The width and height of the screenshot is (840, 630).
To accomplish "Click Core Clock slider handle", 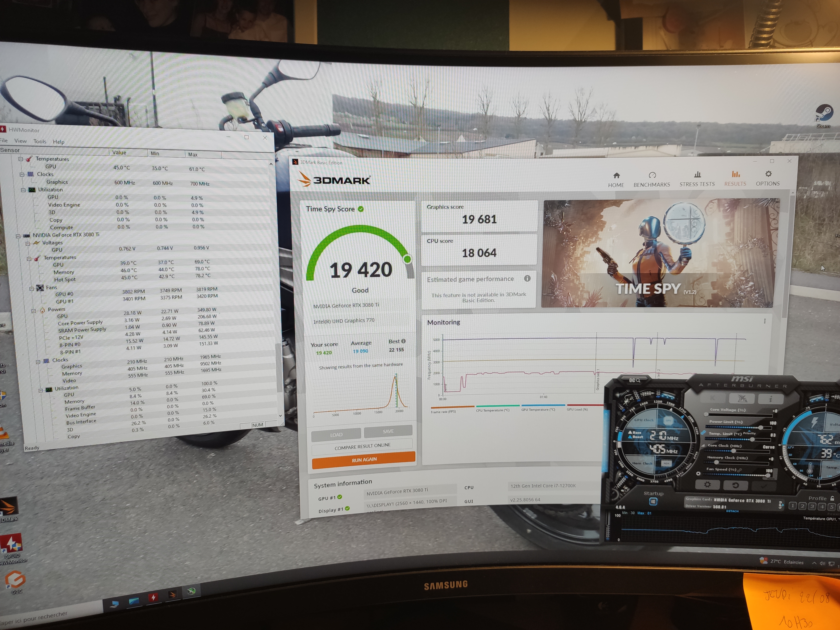I will coord(734,451).
